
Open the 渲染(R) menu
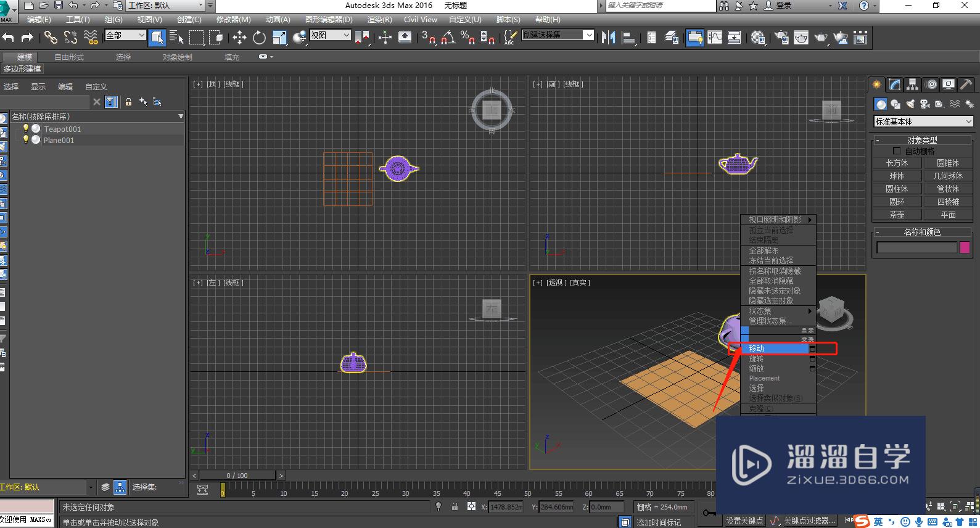click(x=379, y=20)
